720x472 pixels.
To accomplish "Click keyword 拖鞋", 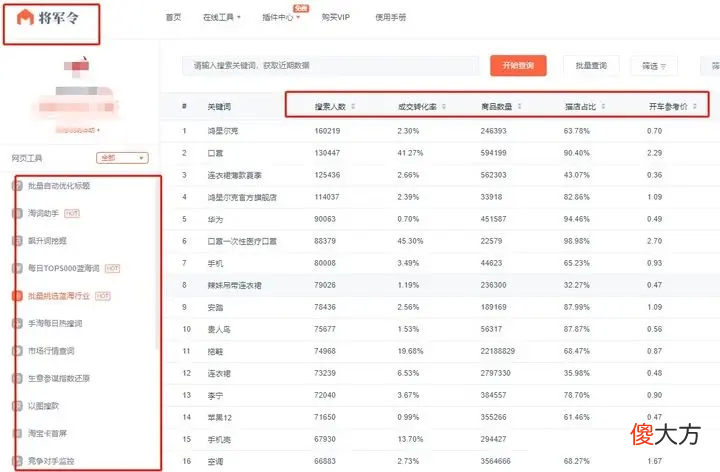I will pos(215,351).
